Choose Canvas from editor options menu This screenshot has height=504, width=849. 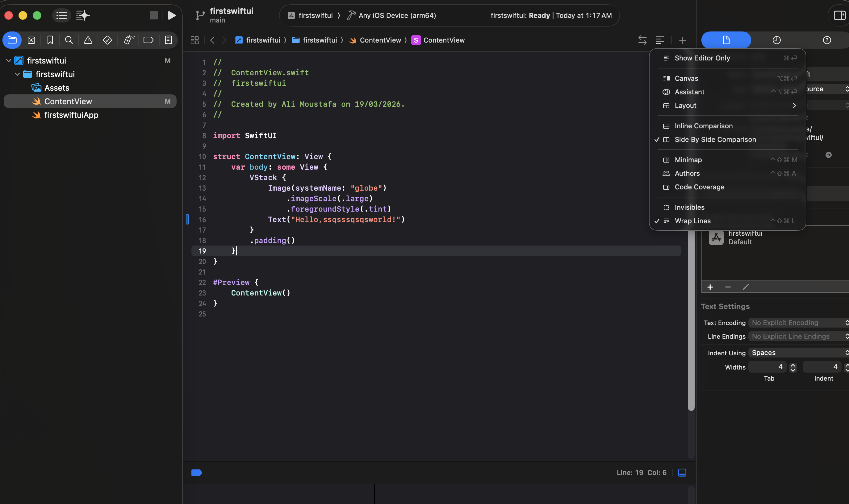click(686, 78)
